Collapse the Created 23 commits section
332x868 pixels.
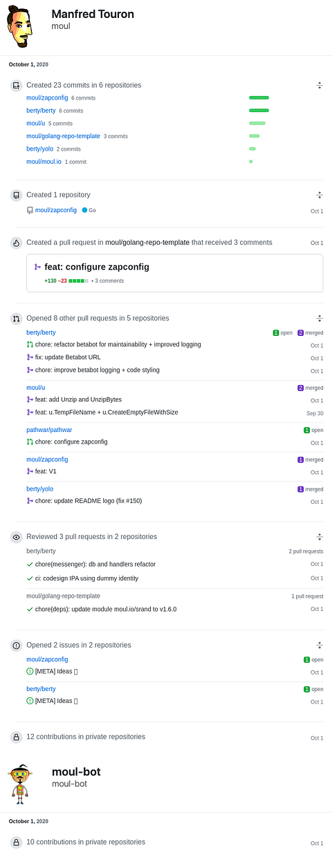(x=320, y=86)
